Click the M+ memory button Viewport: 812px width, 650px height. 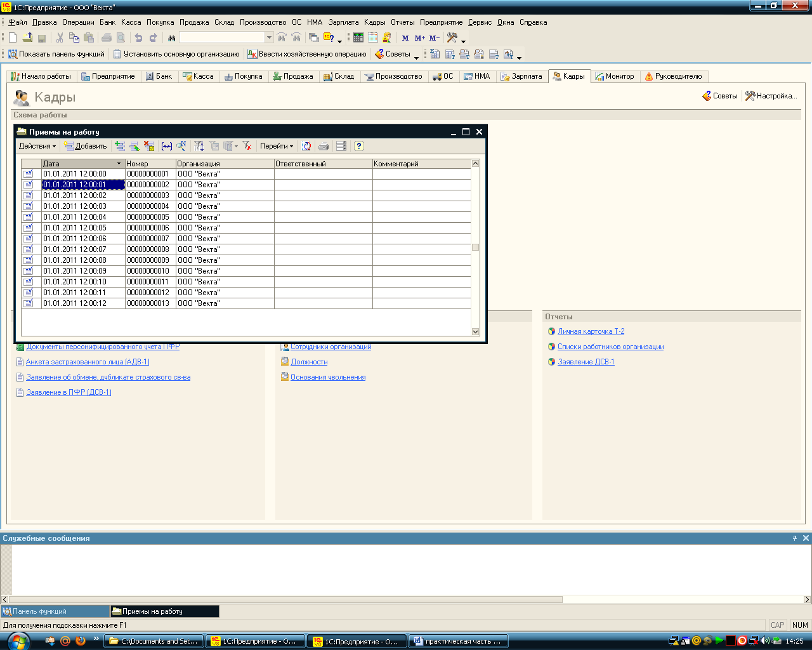pyautogui.click(x=419, y=38)
